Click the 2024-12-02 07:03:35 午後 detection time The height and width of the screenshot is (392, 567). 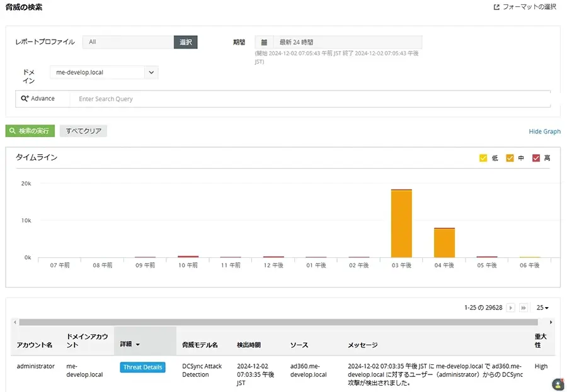pyautogui.click(x=255, y=374)
